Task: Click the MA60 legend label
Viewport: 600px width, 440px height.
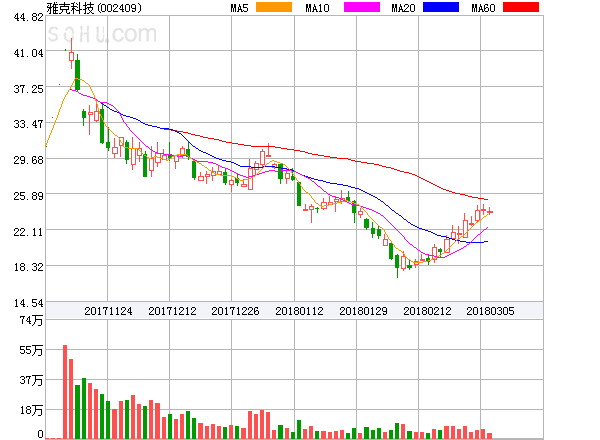Action: 483,8
